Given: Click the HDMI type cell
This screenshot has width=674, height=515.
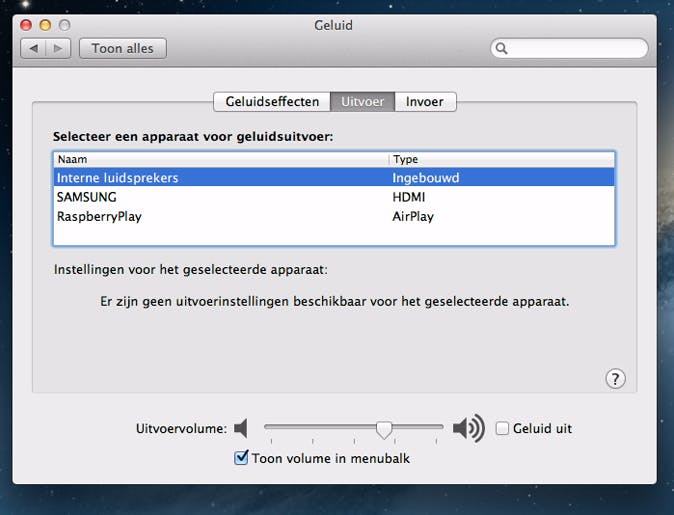Looking at the screenshot, I should click(x=409, y=197).
